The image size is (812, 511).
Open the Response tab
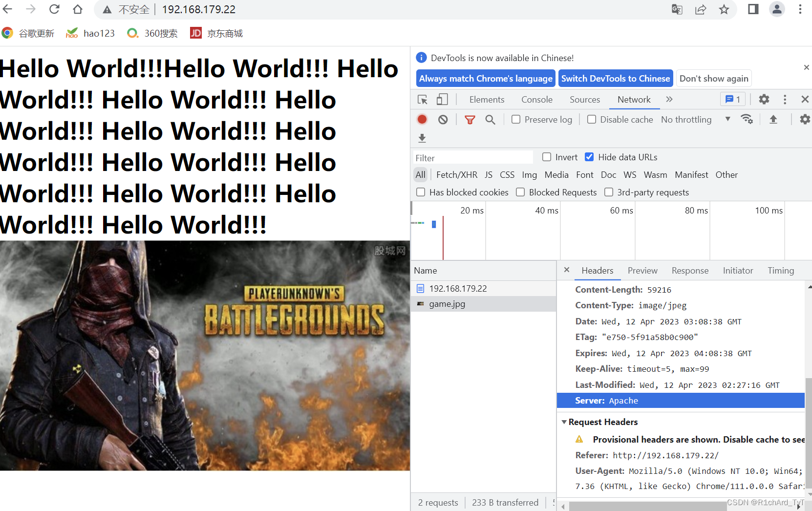pyautogui.click(x=690, y=271)
